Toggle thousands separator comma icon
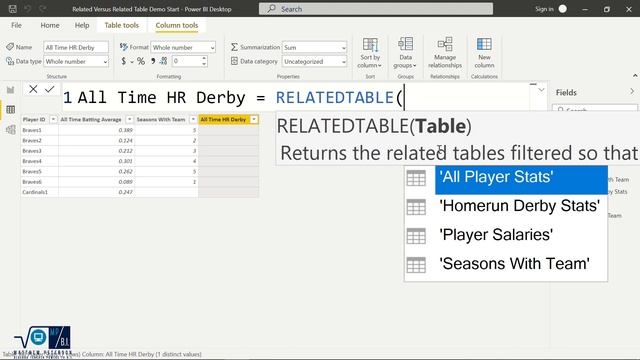The height and width of the screenshot is (360, 640). [153, 61]
